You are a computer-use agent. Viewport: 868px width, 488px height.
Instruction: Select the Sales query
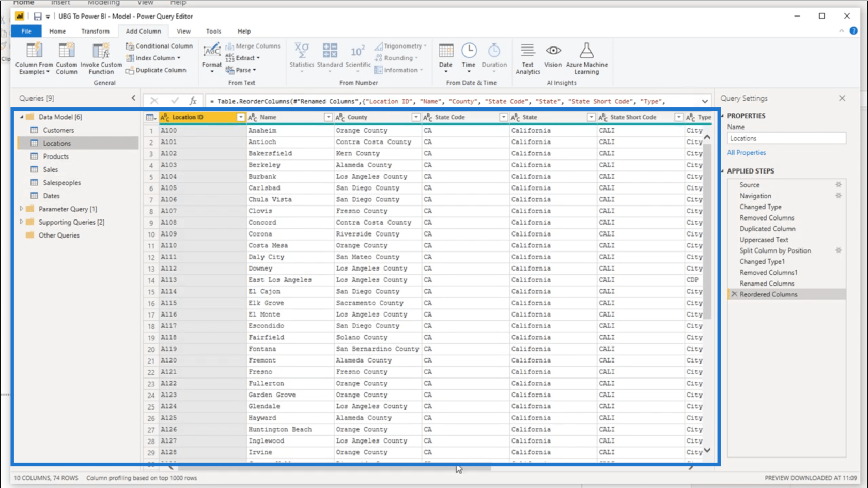pos(50,169)
